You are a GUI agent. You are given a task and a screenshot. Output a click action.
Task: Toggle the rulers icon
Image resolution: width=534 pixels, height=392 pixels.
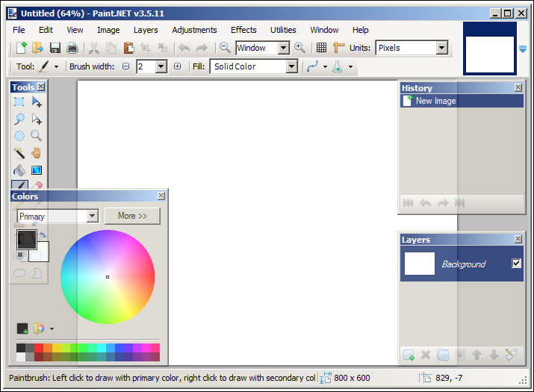pos(339,47)
